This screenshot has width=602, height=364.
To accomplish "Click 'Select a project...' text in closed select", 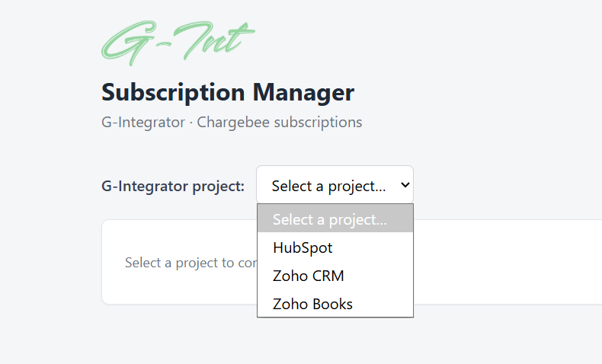I will pyautogui.click(x=328, y=186).
